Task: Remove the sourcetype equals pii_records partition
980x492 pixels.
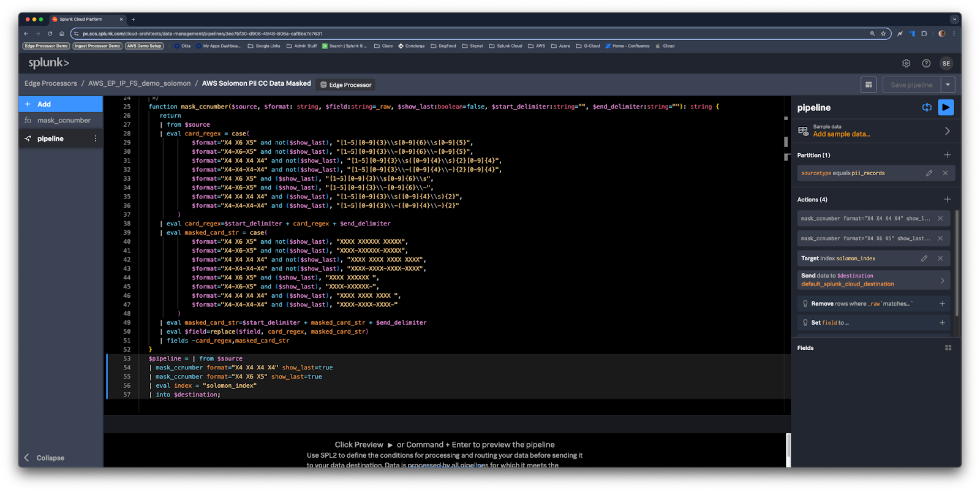Action: (x=945, y=173)
